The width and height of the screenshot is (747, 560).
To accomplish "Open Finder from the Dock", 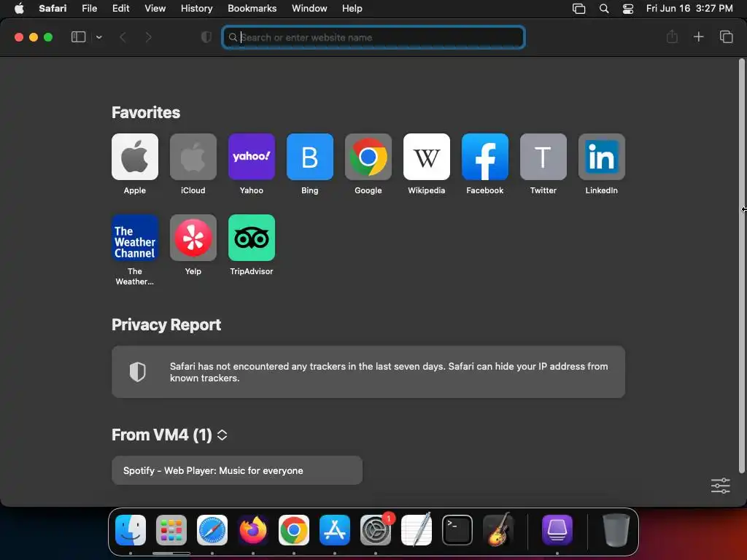I will 131,530.
